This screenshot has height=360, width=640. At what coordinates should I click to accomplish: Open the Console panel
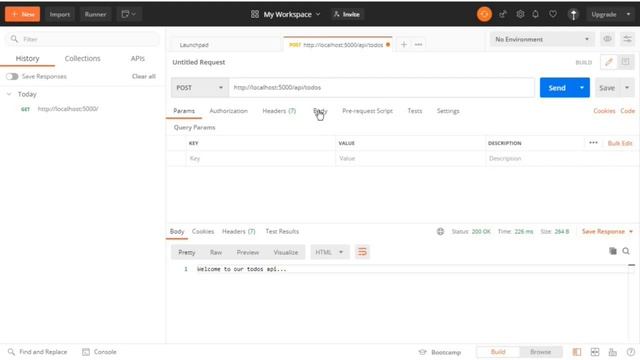tap(99, 352)
